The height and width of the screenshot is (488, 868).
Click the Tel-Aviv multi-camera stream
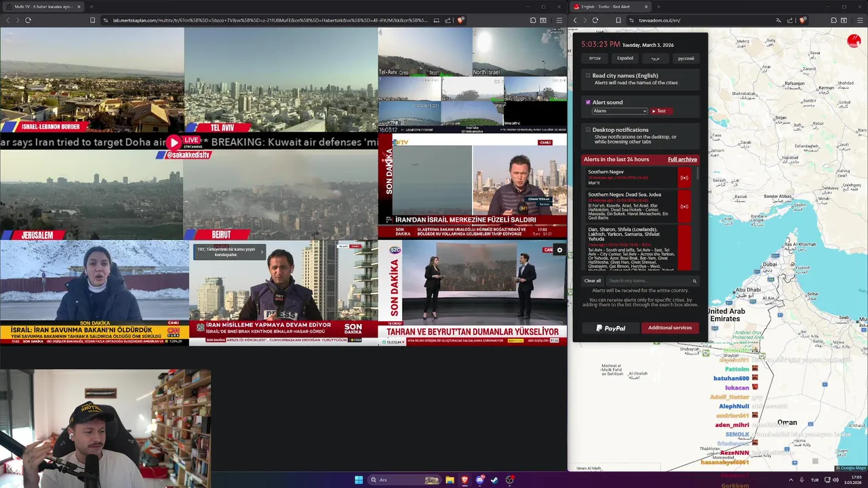[473, 80]
